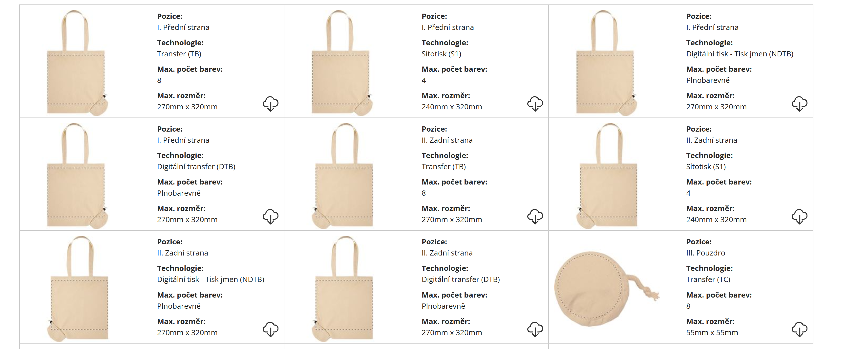Download template for front side Transfer (TB)

click(x=270, y=104)
